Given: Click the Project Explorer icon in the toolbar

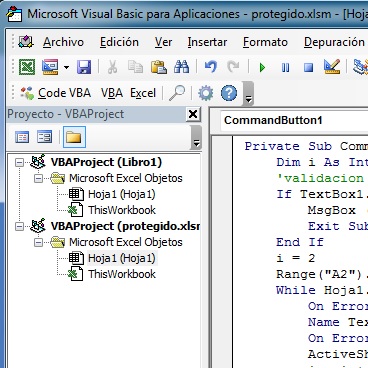Looking at the screenshot, I should click(361, 67).
